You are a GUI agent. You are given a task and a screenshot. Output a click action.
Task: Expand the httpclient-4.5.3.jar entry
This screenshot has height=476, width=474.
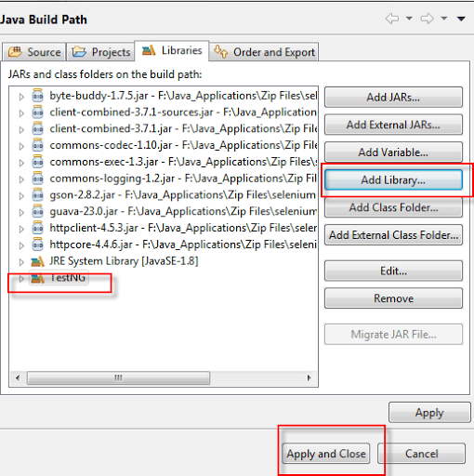21,229
